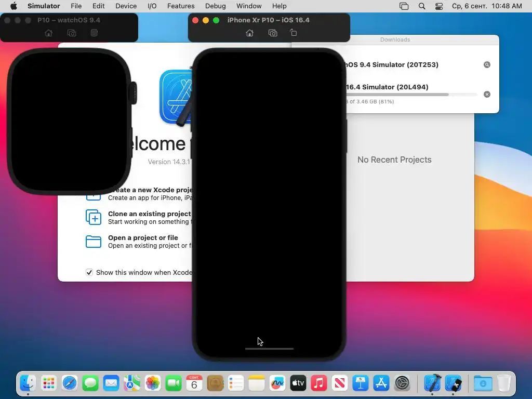Open Maps from the Dock
The height and width of the screenshot is (399, 532).
pos(132,383)
